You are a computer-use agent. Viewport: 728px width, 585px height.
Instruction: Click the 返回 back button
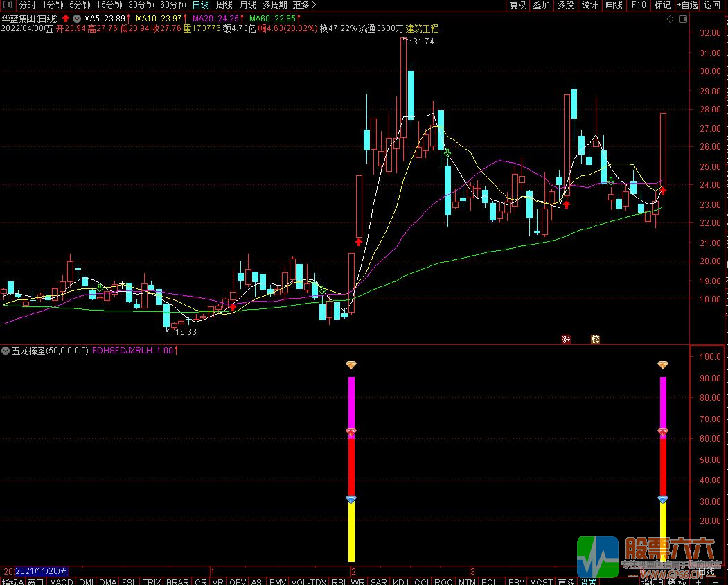click(x=712, y=5)
